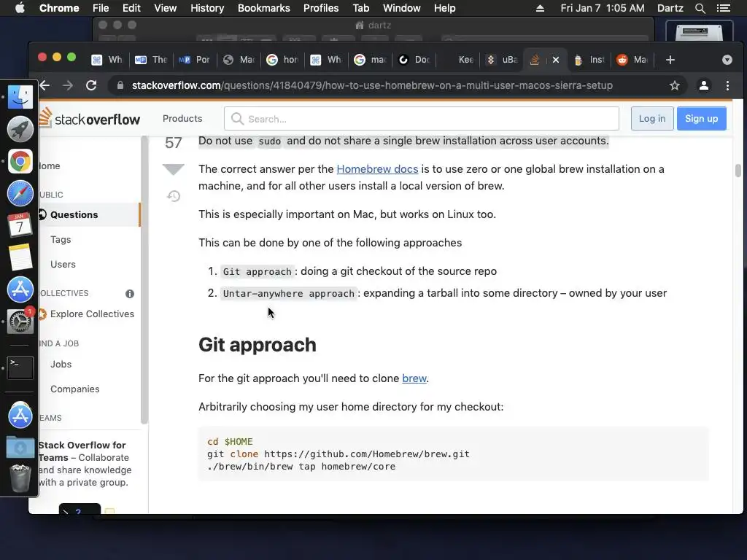
Task: Switch to the uBa tab
Action: [x=502, y=60]
